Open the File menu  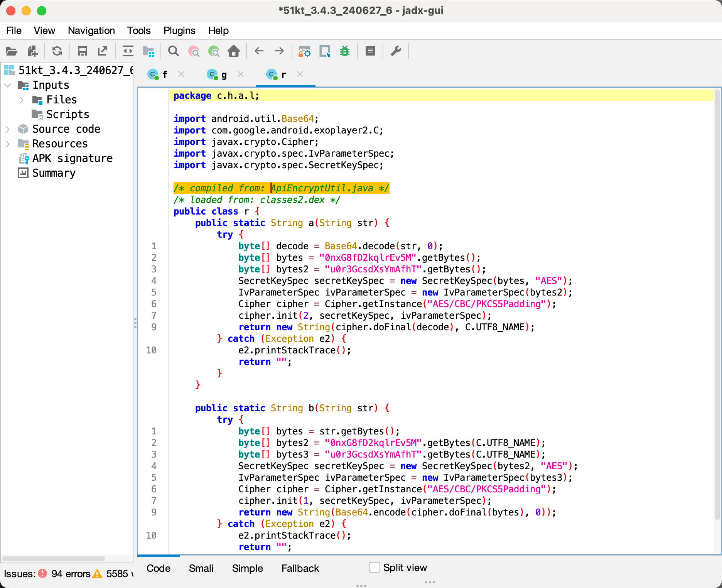[14, 30]
